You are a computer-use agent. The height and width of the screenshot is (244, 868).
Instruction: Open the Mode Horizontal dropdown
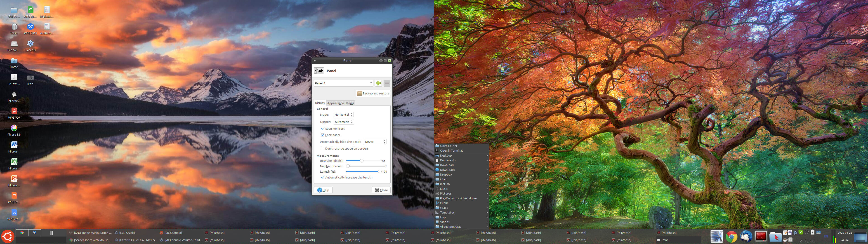[x=343, y=115]
